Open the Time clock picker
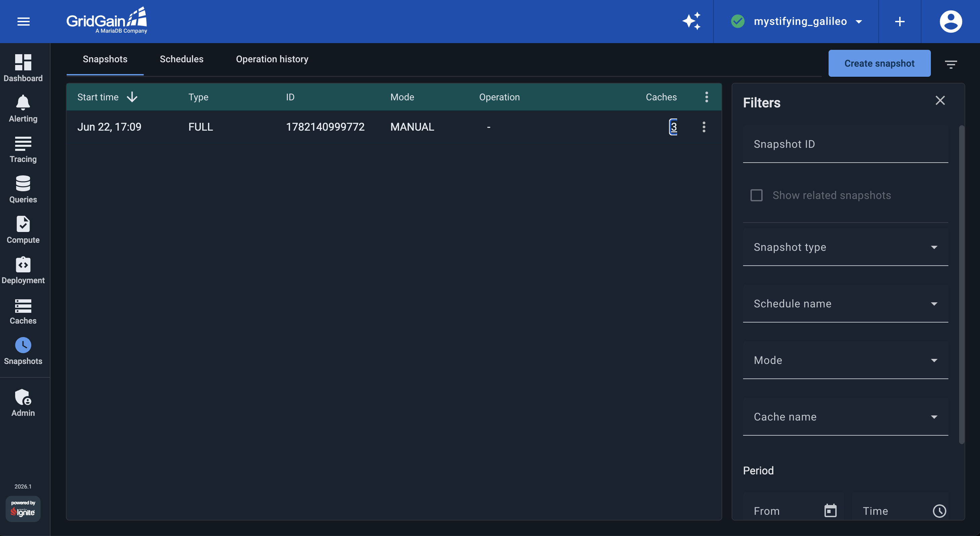Screen dimensions: 980x536 click(x=939, y=511)
